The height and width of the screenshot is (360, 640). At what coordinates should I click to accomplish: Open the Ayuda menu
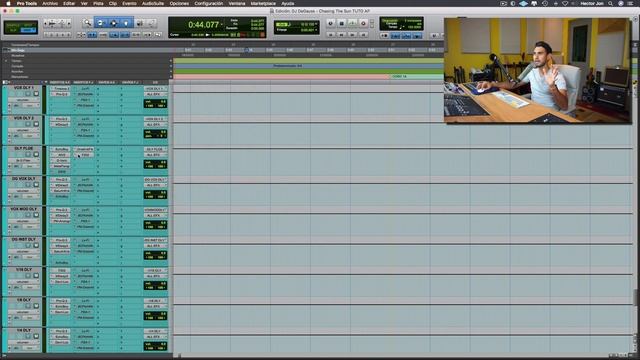tap(288, 3)
